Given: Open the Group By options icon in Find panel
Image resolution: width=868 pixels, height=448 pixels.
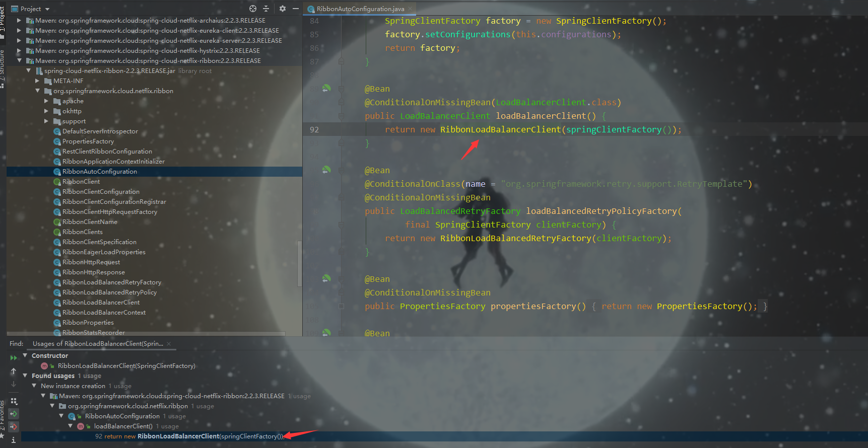Looking at the screenshot, I should point(14,401).
